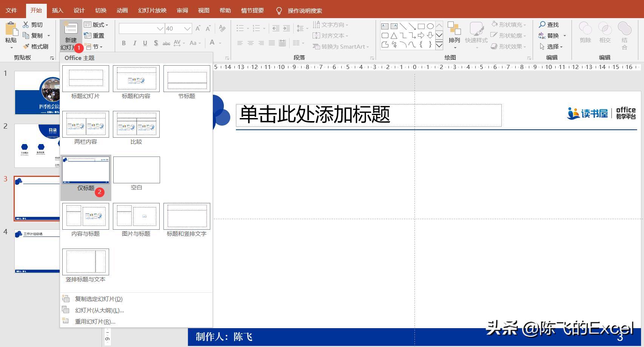644x347 pixels.
Task: Toggle Italic text formatting
Action: (134, 43)
